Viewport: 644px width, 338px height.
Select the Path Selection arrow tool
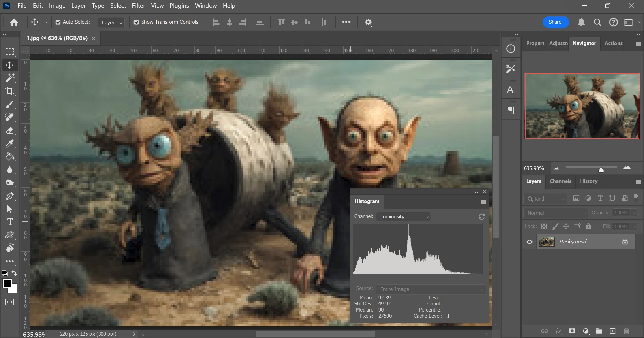10,209
